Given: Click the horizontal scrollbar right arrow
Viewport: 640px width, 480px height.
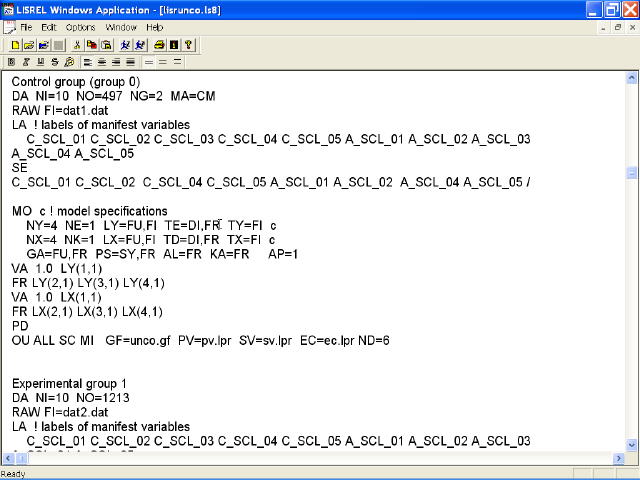Looking at the screenshot, I should click(x=617, y=458).
